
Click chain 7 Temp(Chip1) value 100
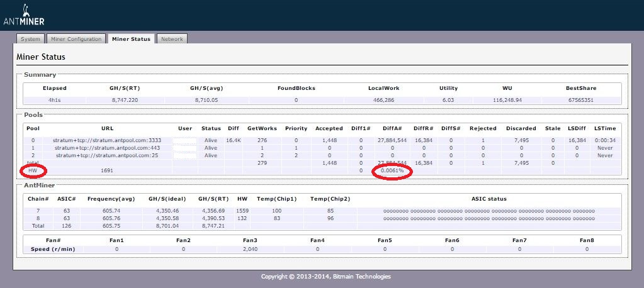point(276,211)
